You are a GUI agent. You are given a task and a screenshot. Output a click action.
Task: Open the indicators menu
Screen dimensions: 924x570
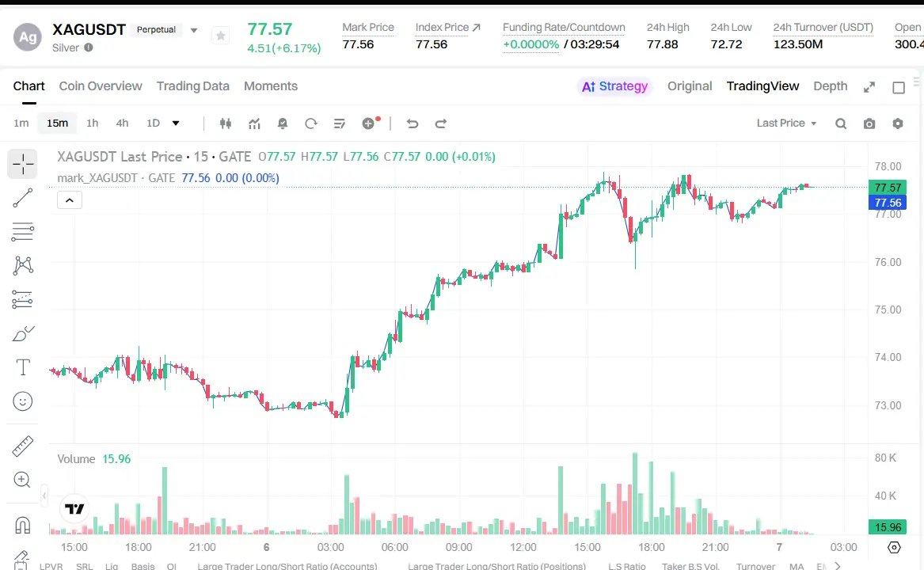tap(254, 123)
